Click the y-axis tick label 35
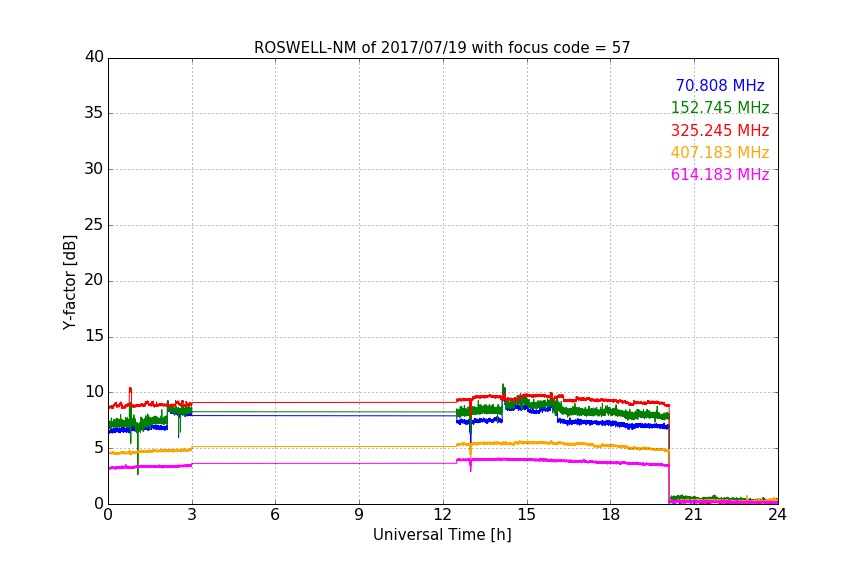This screenshot has height=576, width=864. tap(94, 113)
